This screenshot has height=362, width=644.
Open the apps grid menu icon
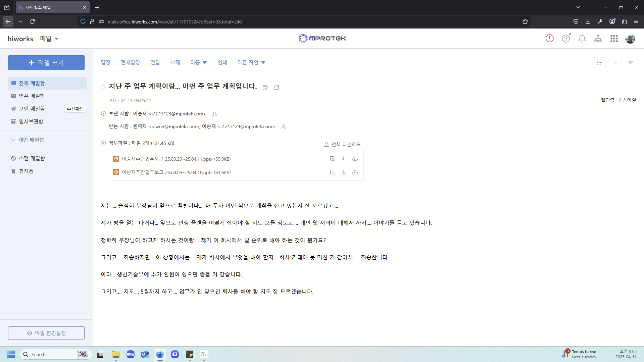614,39
